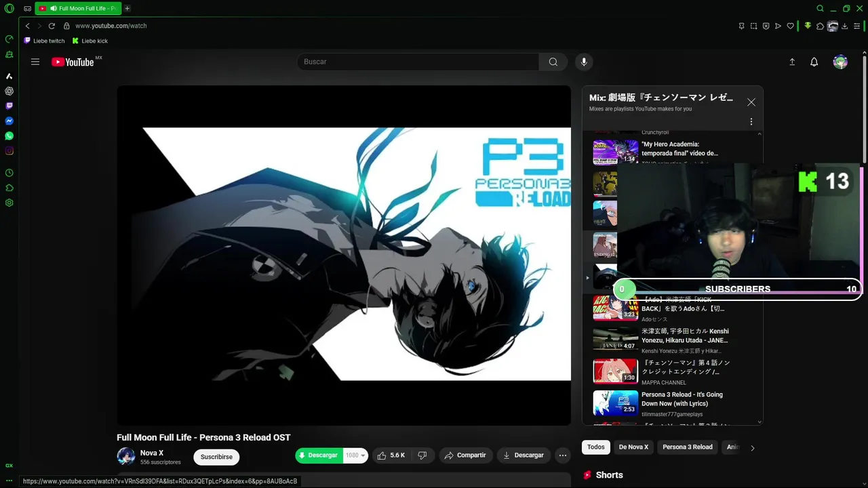Select the Persona 3 Reload filter chip
The image size is (868, 488).
click(688, 447)
